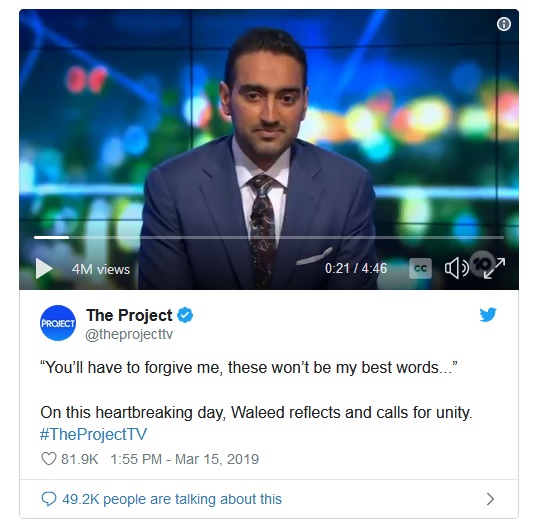The image size is (537, 527).
Task: Click the 0:21 / 4:46 time display
Action: (356, 268)
